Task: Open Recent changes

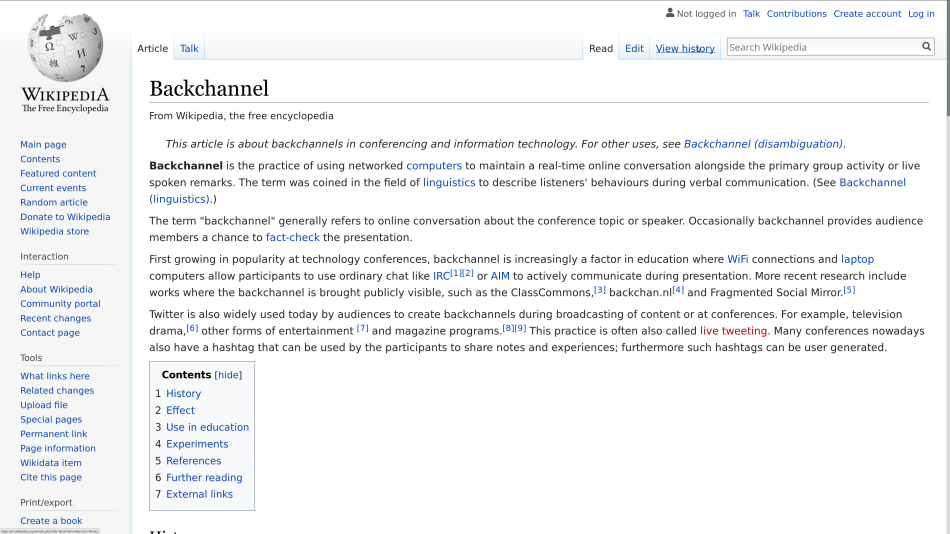Action: pos(56,318)
